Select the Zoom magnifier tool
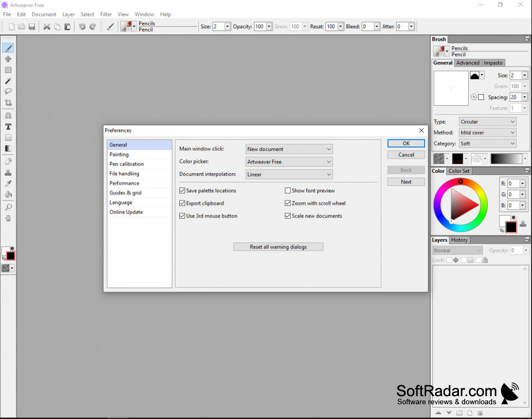 click(8, 207)
